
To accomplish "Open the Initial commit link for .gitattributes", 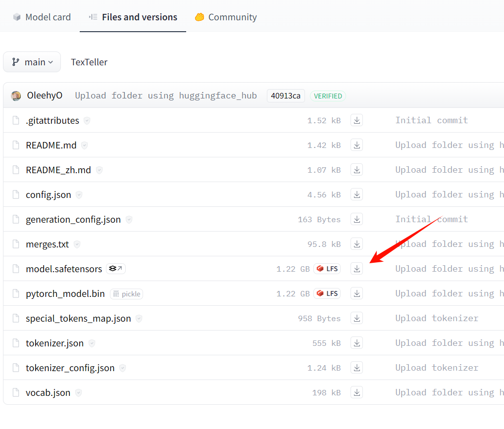I will coord(432,120).
